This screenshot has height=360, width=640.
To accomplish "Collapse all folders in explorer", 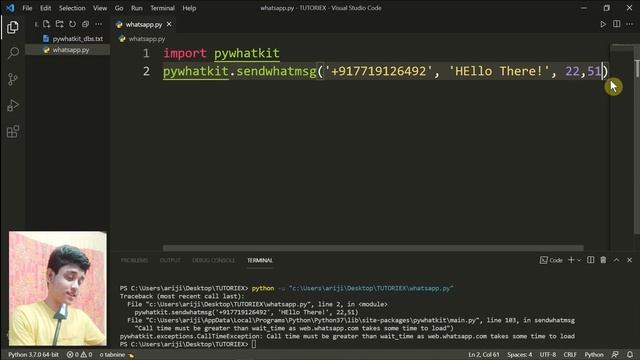I will point(85,24).
